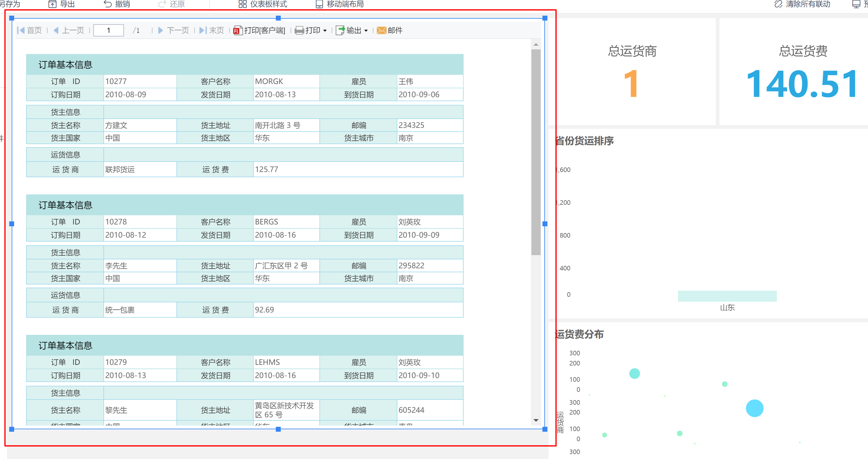Viewport: 868px width, 459px height.
Task: Click the email (邮件) envelope icon
Action: [381, 30]
